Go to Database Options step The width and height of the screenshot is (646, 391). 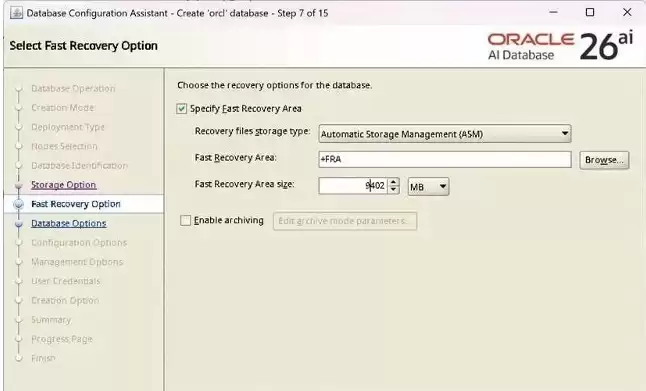tap(68, 223)
